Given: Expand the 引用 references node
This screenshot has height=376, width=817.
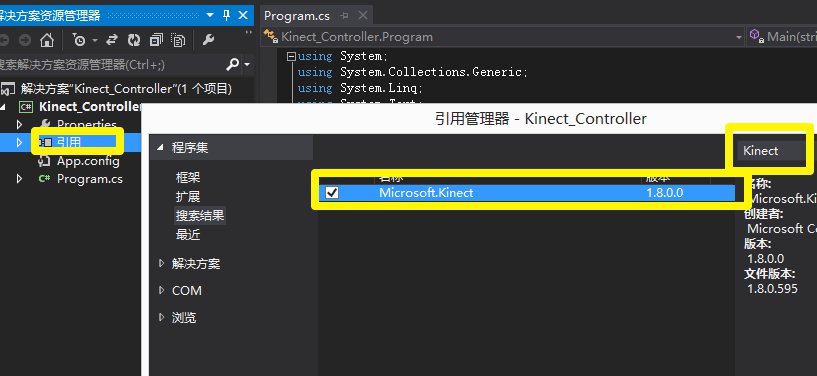Looking at the screenshot, I should click(19, 142).
